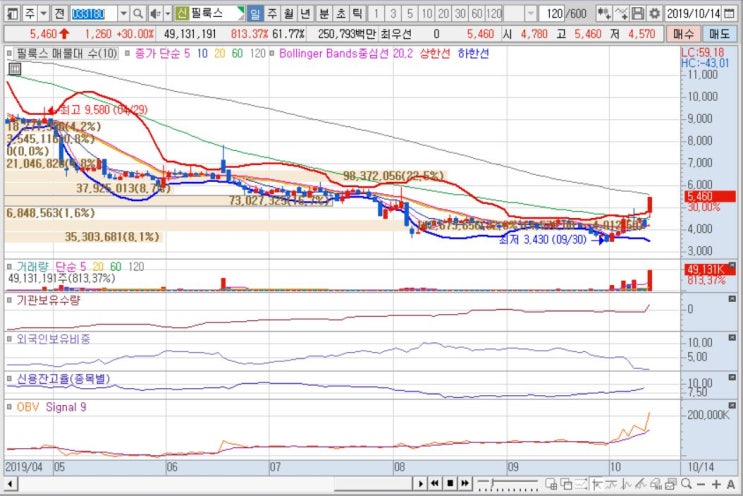The image size is (743, 496).
Task: Click the 매도 sell button
Action: point(719,34)
